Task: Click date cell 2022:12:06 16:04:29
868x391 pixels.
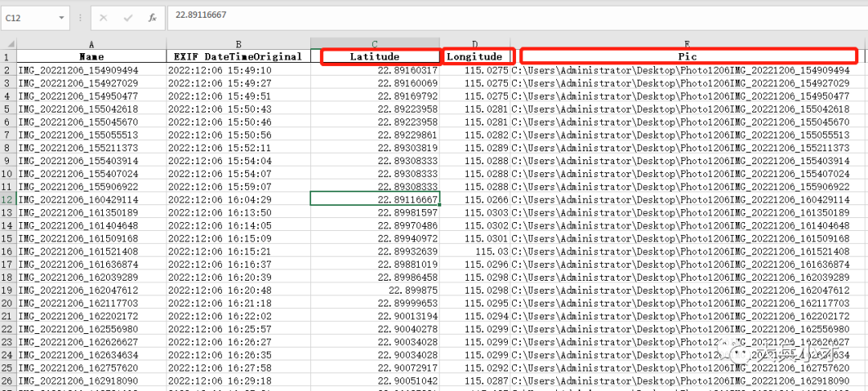Action: [x=238, y=199]
